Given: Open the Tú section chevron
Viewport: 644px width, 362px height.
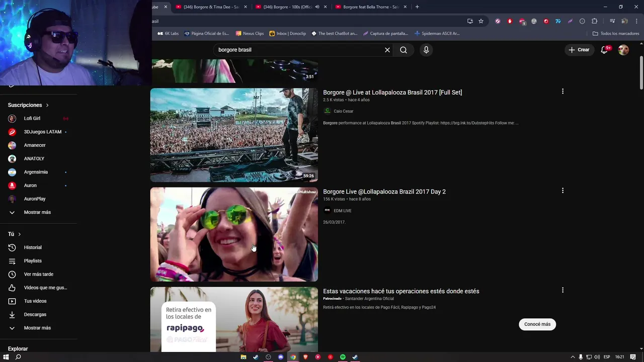Looking at the screenshot, I should coord(20,234).
